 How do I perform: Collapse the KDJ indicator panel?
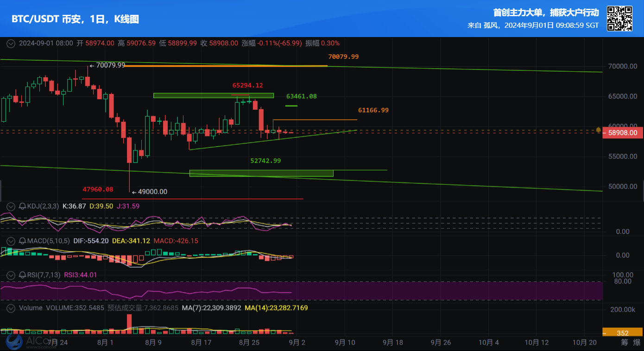[x=11, y=206]
